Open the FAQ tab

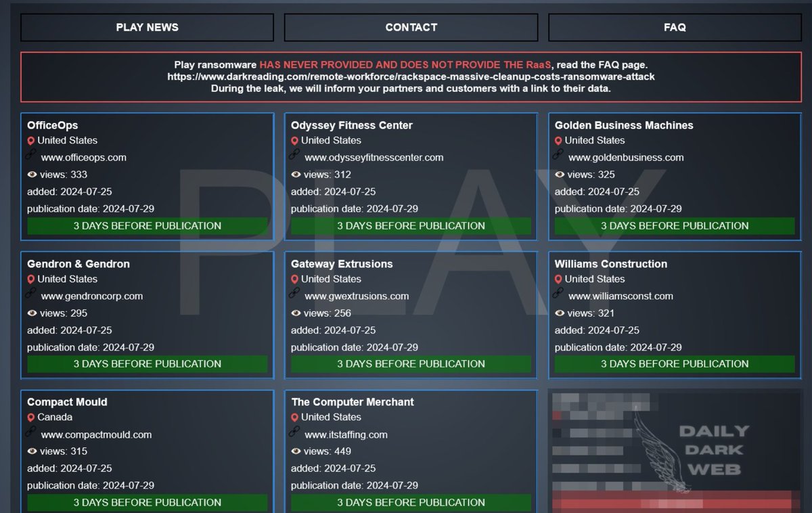[675, 28]
